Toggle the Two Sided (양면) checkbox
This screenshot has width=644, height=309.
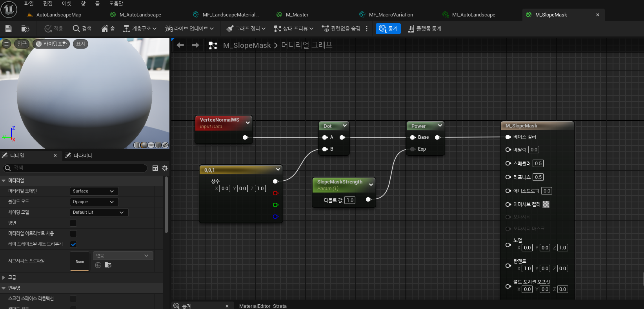tap(73, 223)
